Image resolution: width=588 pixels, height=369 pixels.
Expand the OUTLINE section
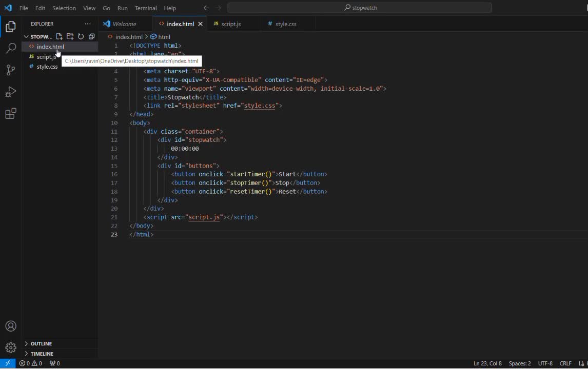pos(41,343)
